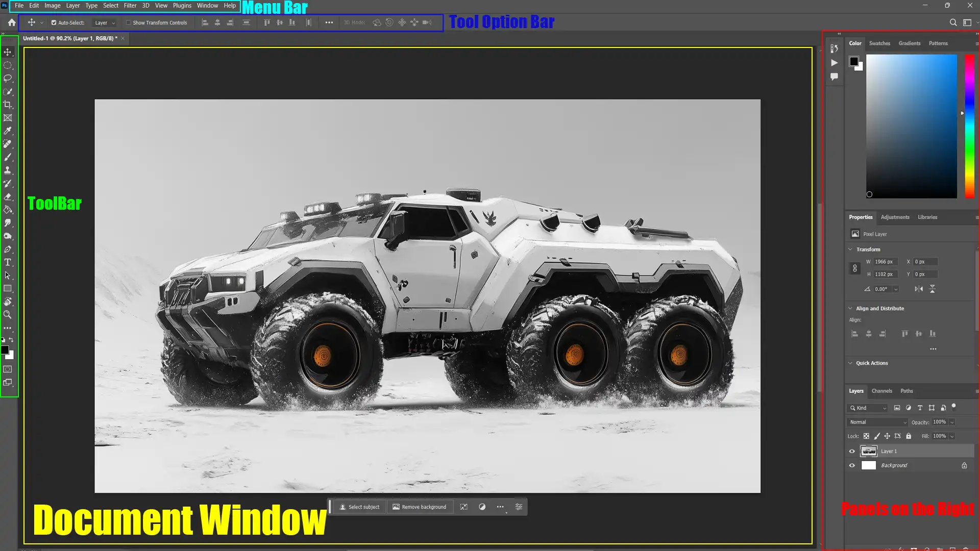Drag the foreground color swatch
Image resolution: width=980 pixels, height=551 pixels.
click(x=6, y=350)
